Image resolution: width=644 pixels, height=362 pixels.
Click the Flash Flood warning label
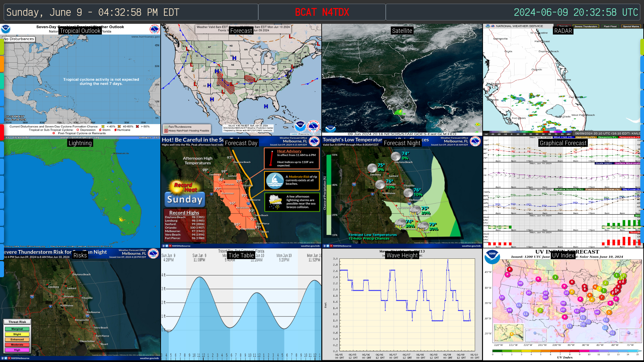point(610,26)
